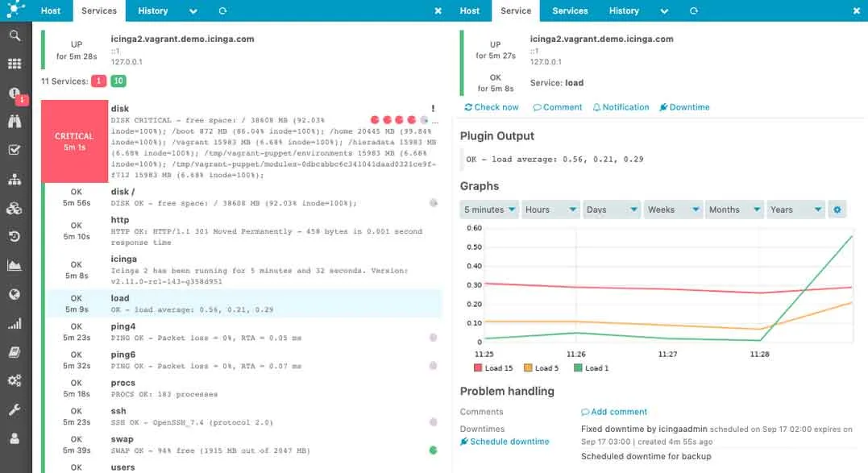The image size is (868, 473).
Task: Close the right service panel
Action: 857,10
